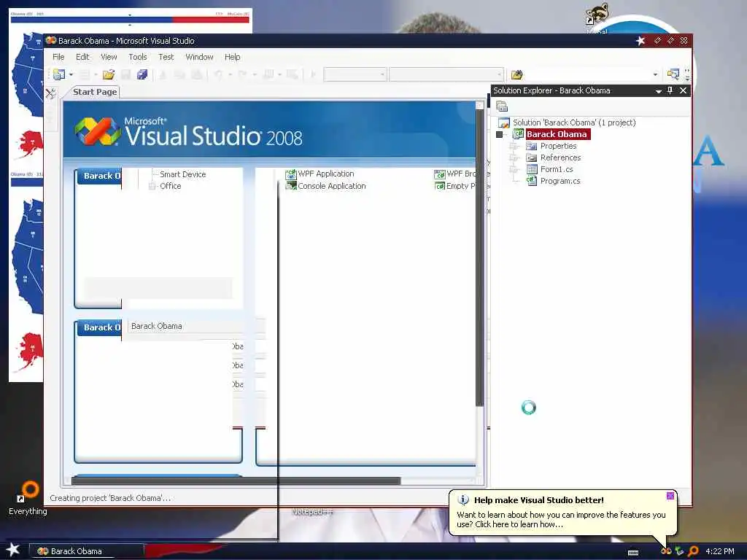This screenshot has width=747, height=560.
Task: Click the Program.cs file icon
Action: click(x=532, y=181)
